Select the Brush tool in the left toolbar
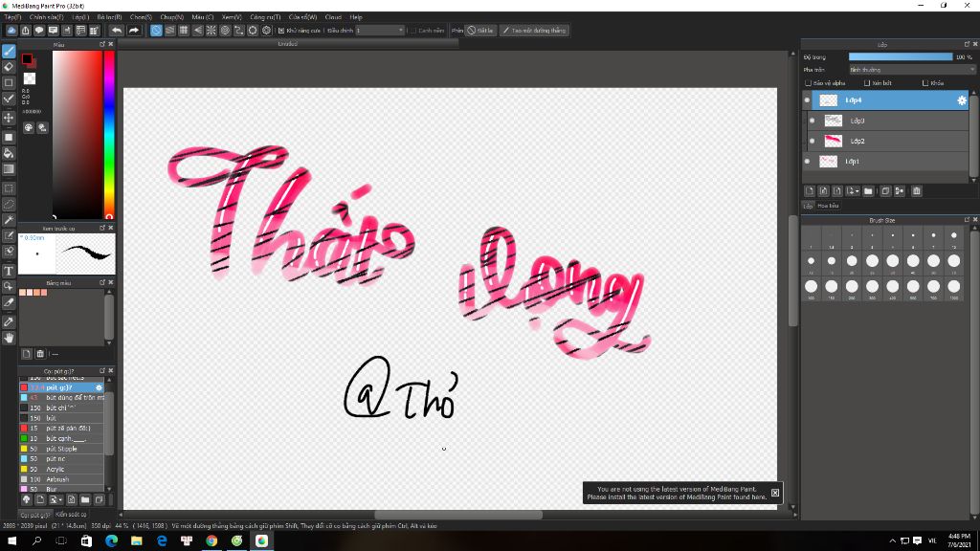 [x=9, y=52]
